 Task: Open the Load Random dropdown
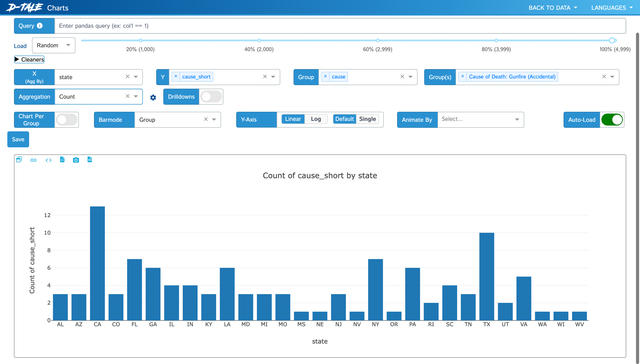click(54, 45)
